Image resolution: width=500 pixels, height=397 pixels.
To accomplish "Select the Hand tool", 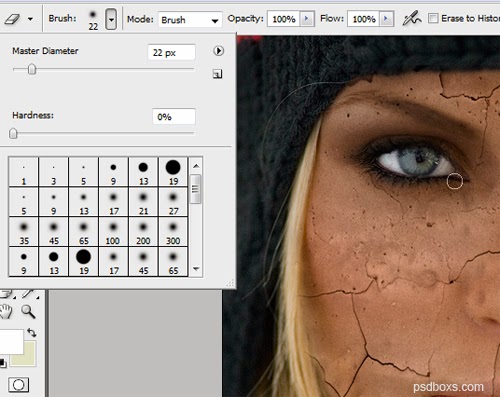I will (6, 312).
